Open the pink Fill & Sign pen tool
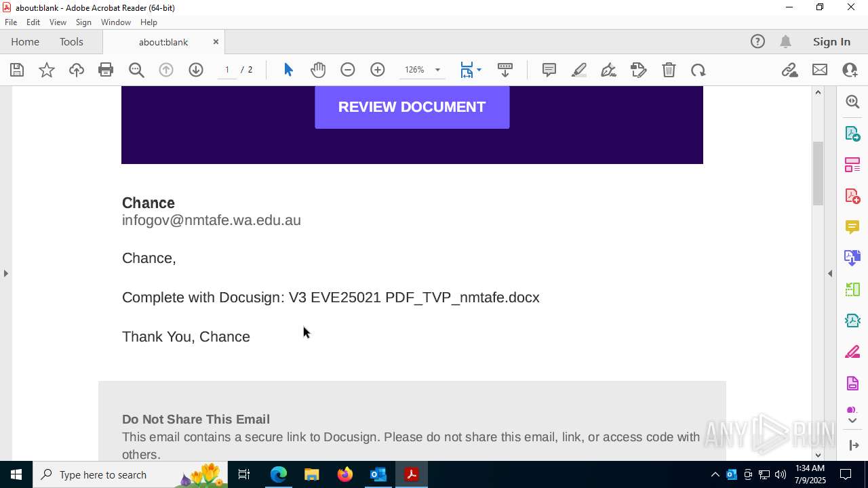This screenshot has width=868, height=488. (x=852, y=352)
